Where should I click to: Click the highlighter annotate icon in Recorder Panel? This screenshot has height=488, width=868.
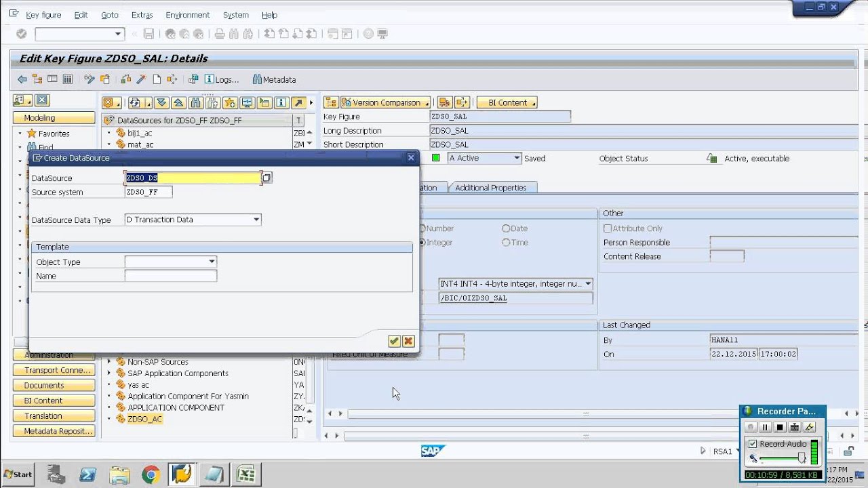[810, 427]
